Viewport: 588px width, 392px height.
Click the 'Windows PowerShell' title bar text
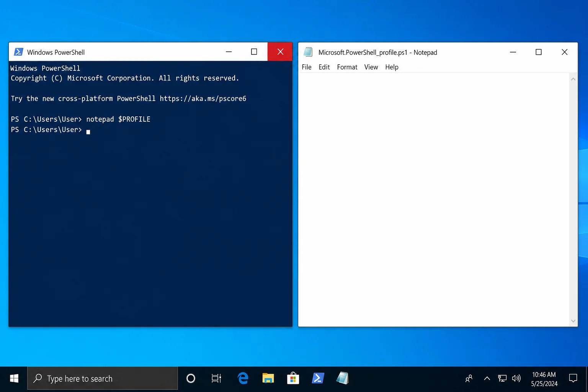pos(56,52)
